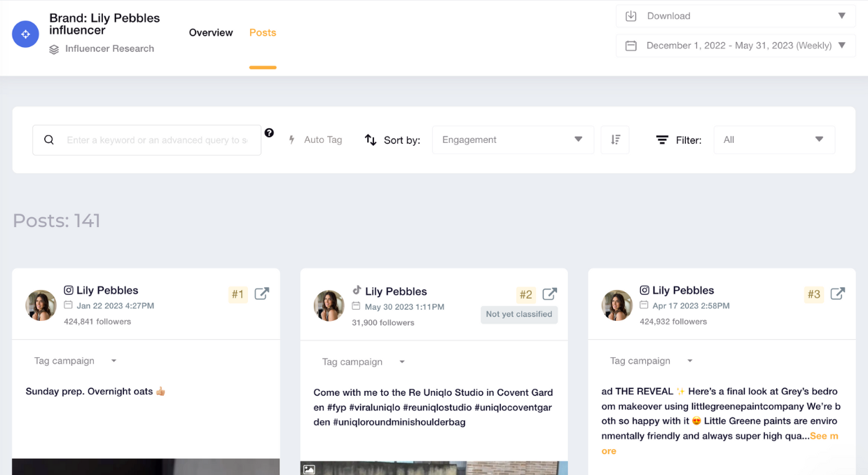Click the 424,932 followers text

click(x=673, y=322)
